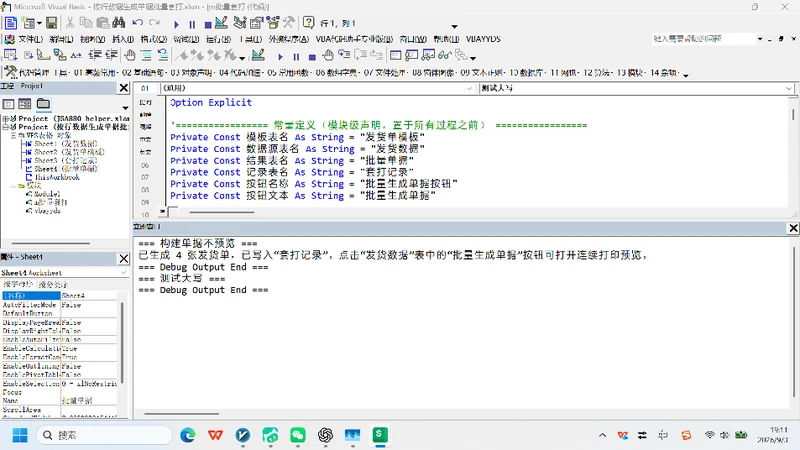Click the Save icon in standard toolbar
The image size is (800, 450).
pyautogui.click(x=52, y=23)
